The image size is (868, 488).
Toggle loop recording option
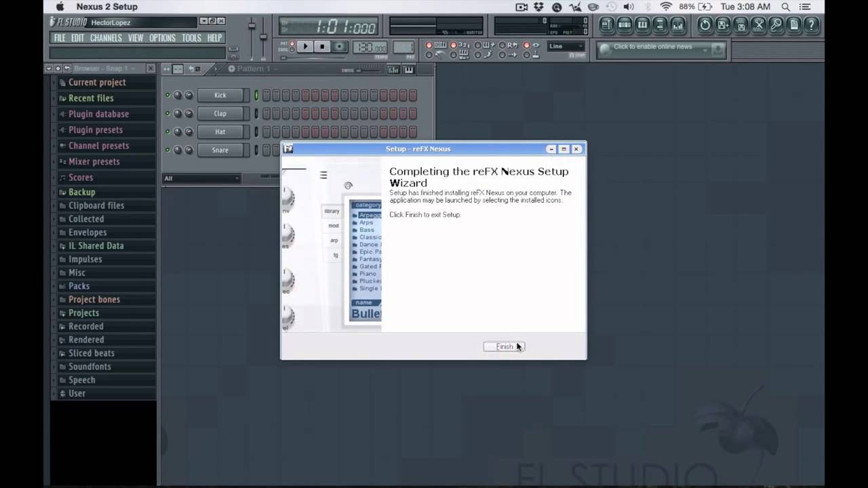502,45
